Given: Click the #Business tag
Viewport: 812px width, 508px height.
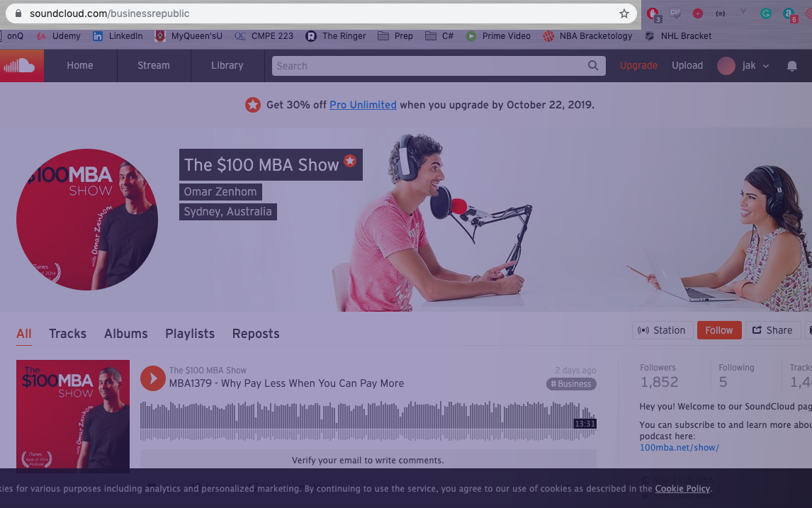Looking at the screenshot, I should (x=571, y=384).
